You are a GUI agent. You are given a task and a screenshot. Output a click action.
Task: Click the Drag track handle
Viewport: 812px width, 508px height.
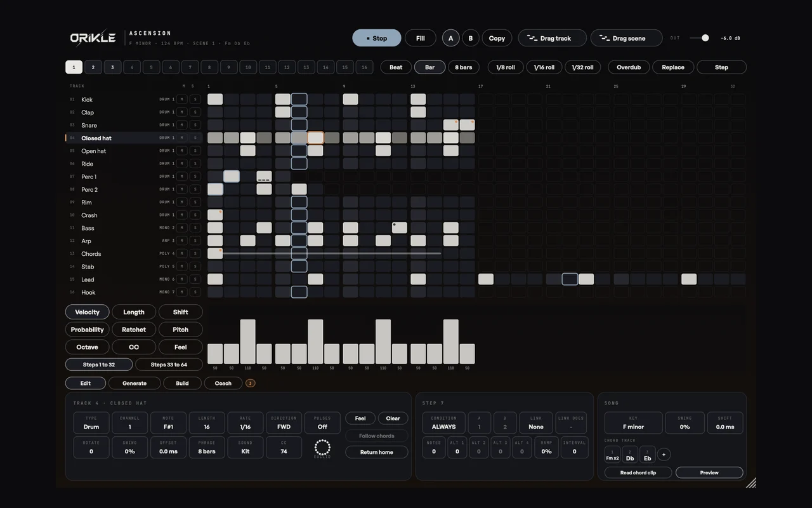553,38
